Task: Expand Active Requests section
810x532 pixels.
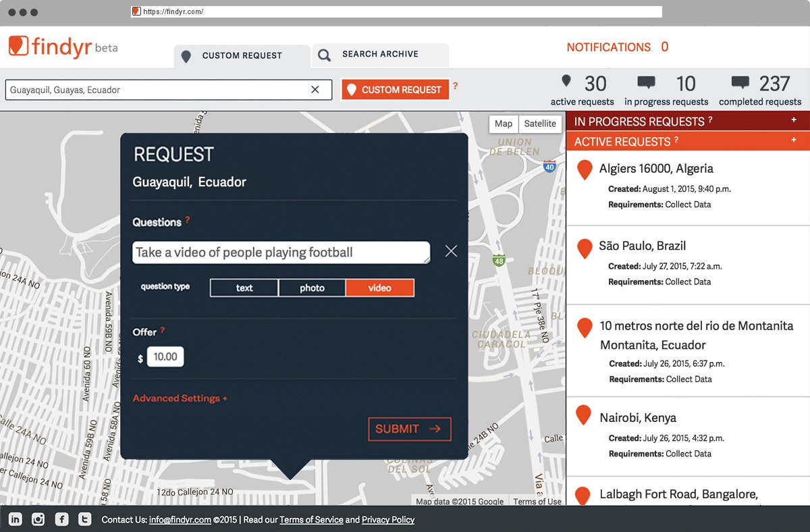Action: [x=794, y=140]
